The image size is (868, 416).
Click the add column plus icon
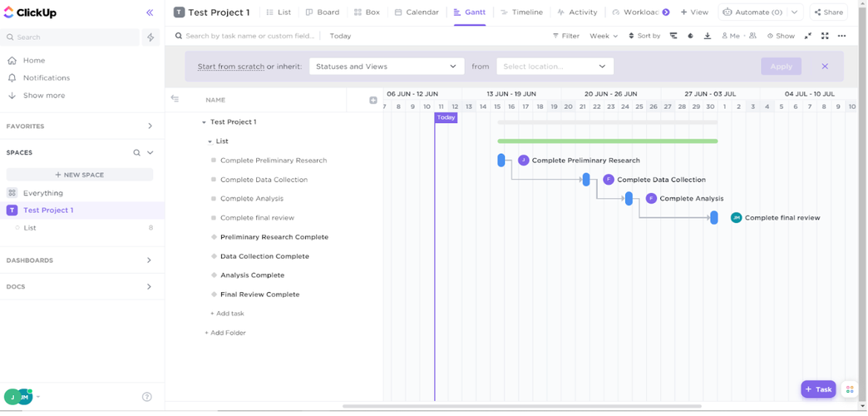click(373, 100)
